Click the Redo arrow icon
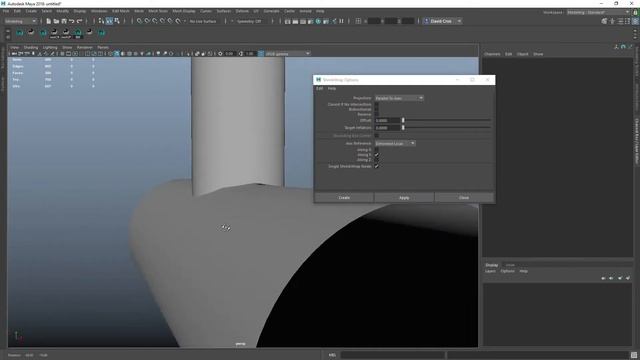 point(80,21)
